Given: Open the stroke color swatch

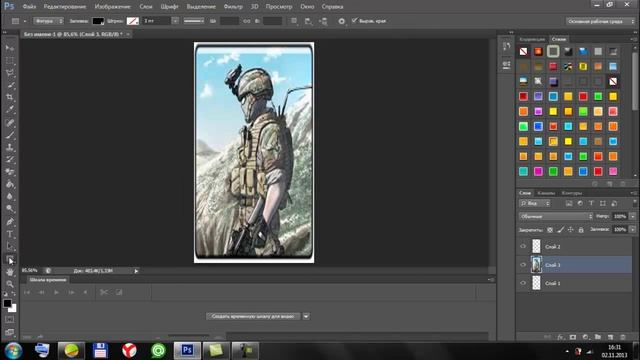Looking at the screenshot, I should tap(133, 21).
